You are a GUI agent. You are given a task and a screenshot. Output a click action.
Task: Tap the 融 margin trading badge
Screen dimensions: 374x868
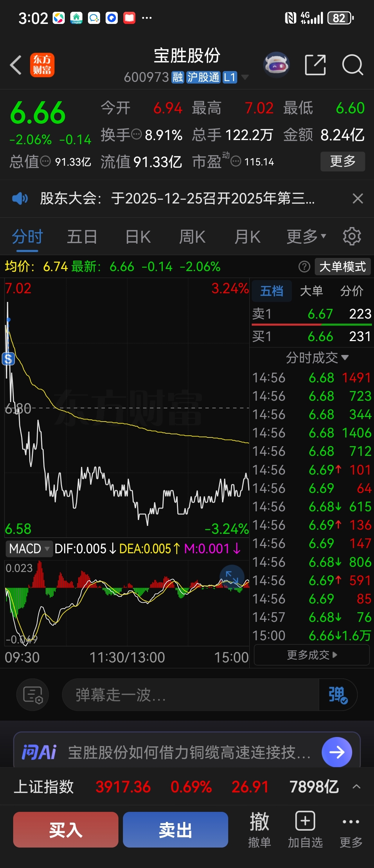[178, 77]
